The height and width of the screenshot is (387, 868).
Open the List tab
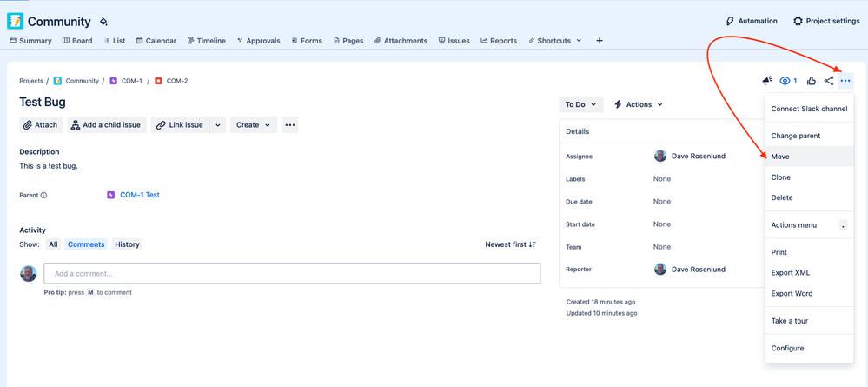pyautogui.click(x=114, y=41)
